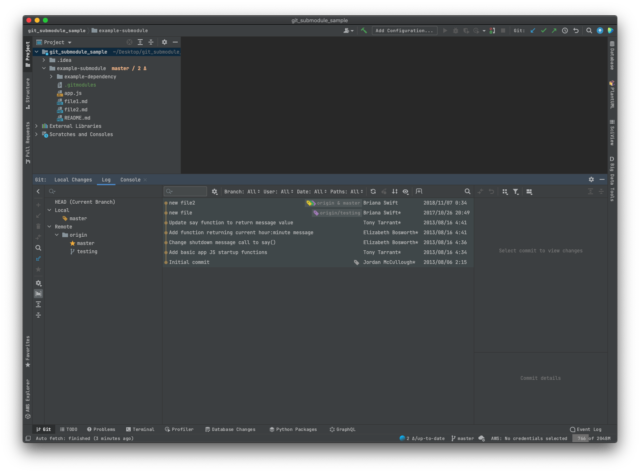
Task: Click the Git tool window settings gear
Action: pyautogui.click(x=591, y=180)
